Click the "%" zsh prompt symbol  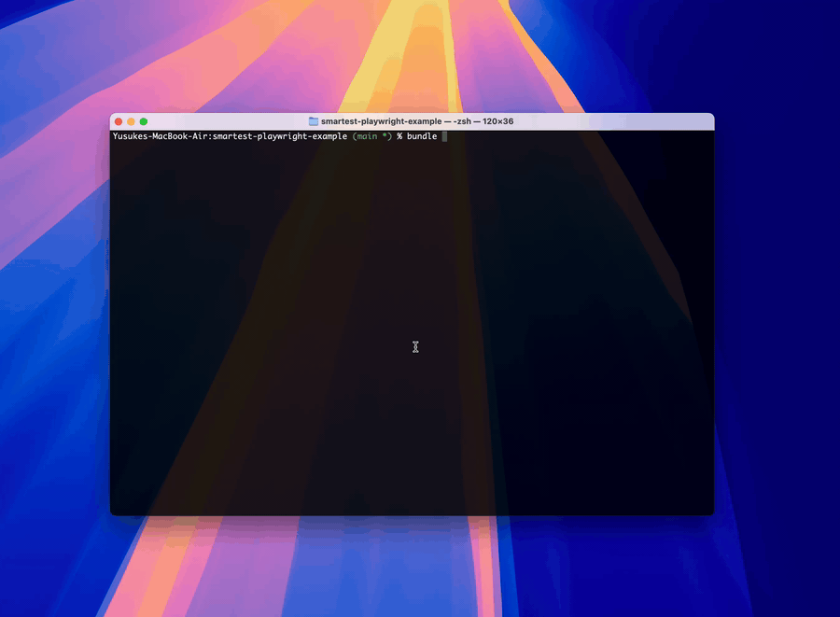399,135
